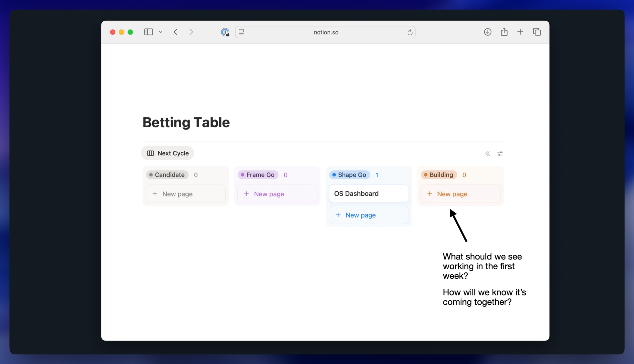The image size is (634, 364).
Task: Open page reader menu in the address bar
Action: point(242,32)
